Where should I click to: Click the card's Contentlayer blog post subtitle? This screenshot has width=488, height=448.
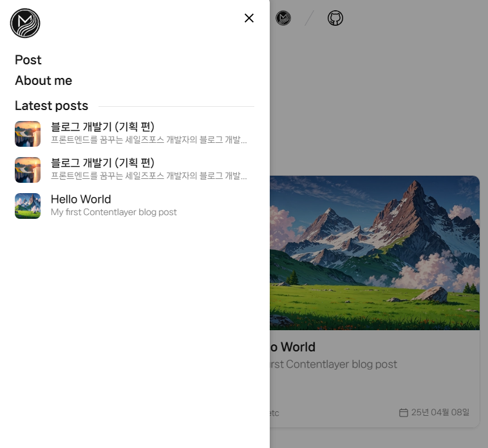tap(333, 364)
